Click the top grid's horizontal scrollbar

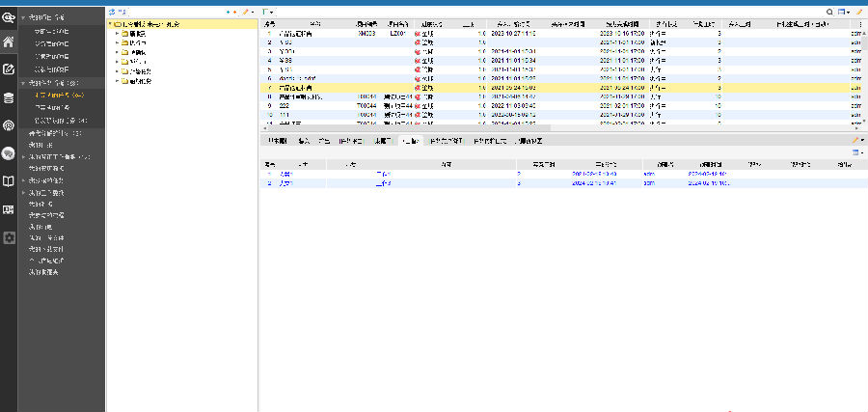click(405, 126)
